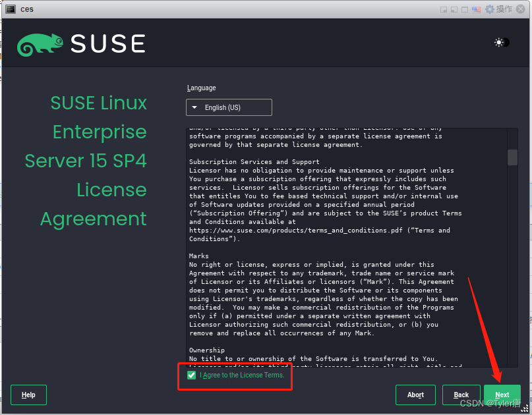This screenshot has width=532, height=415.
Task: Click the "Subscription Services and Support" heading
Action: pos(254,162)
